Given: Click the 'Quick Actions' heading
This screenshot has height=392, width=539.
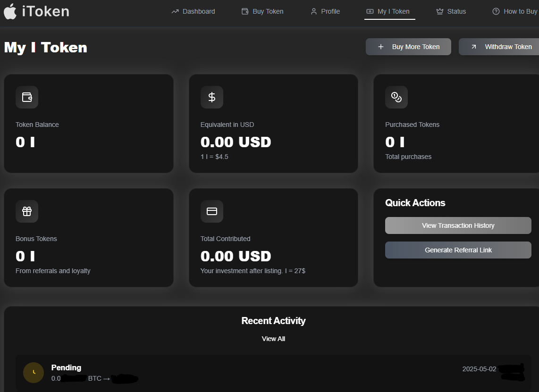Looking at the screenshot, I should 415,203.
